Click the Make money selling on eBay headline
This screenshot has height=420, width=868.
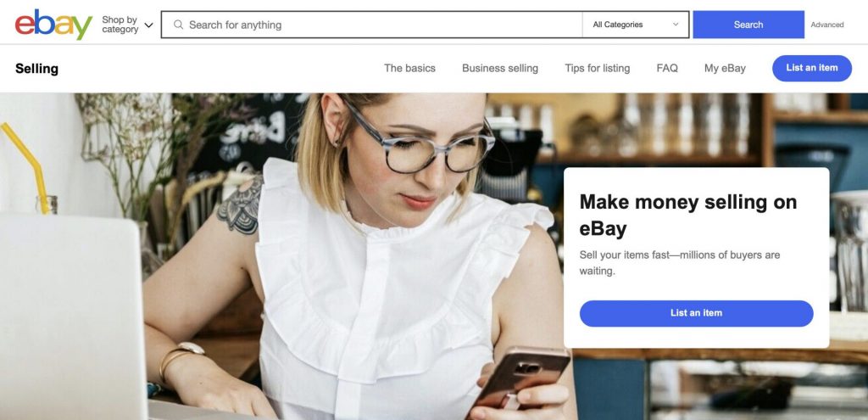[688, 215]
